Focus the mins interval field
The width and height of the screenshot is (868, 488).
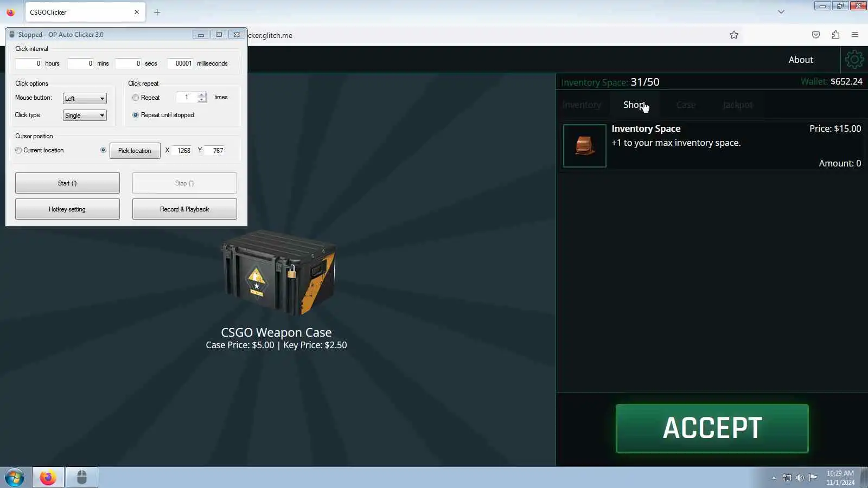coord(80,63)
